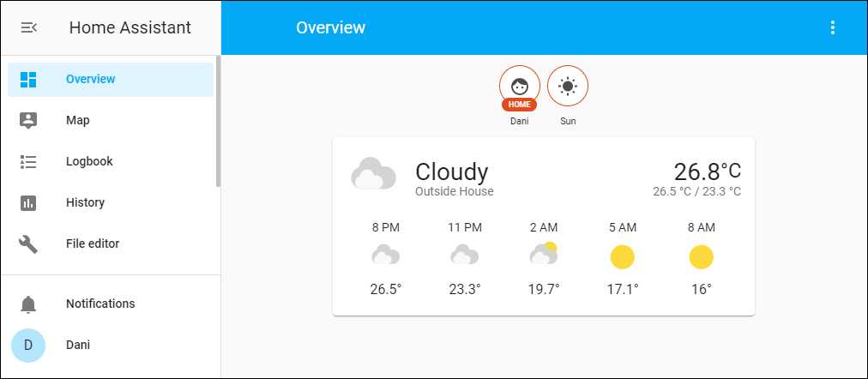This screenshot has width=868, height=379.
Task: Click the Map sidebar icon
Action: pos(28,121)
